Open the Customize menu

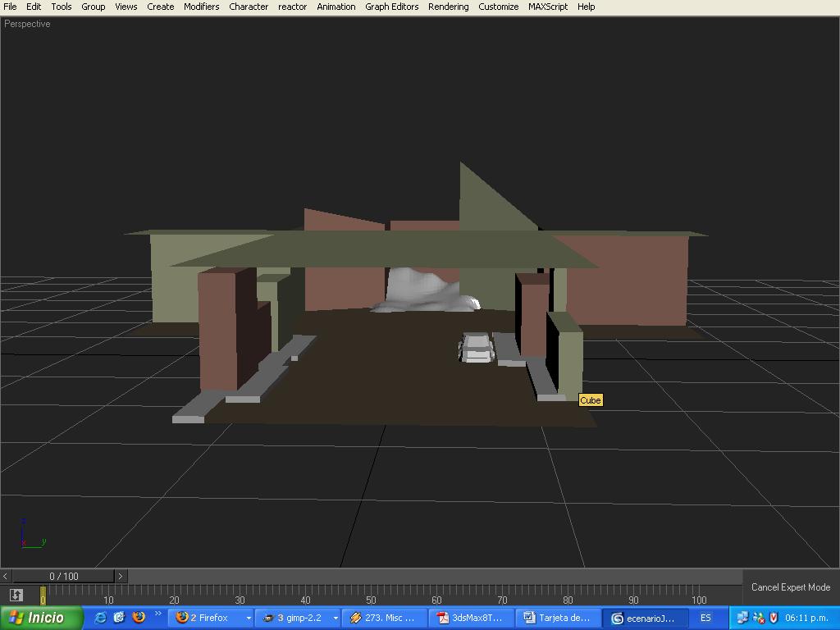(x=498, y=7)
